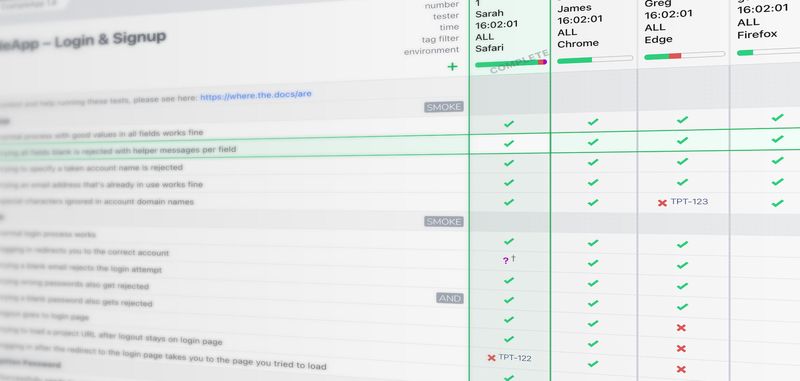Image resolution: width=800 pixels, height=381 pixels.
Task: Click the SMOKE tag above the normal login row
Action: pos(444,221)
